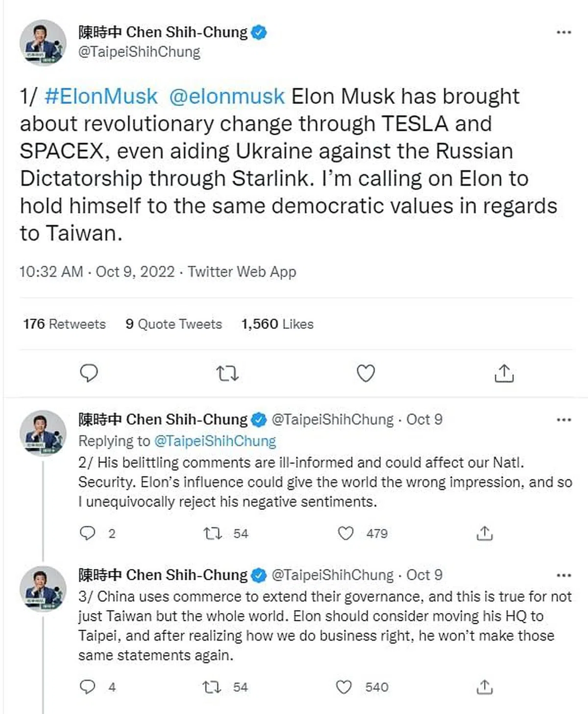Open the share icon on tweet 3

tap(486, 688)
